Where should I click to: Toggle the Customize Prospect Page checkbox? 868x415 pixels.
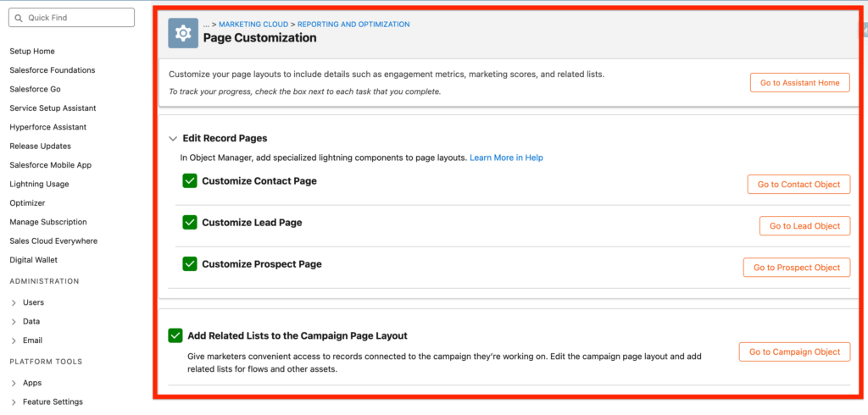pyautogui.click(x=190, y=263)
